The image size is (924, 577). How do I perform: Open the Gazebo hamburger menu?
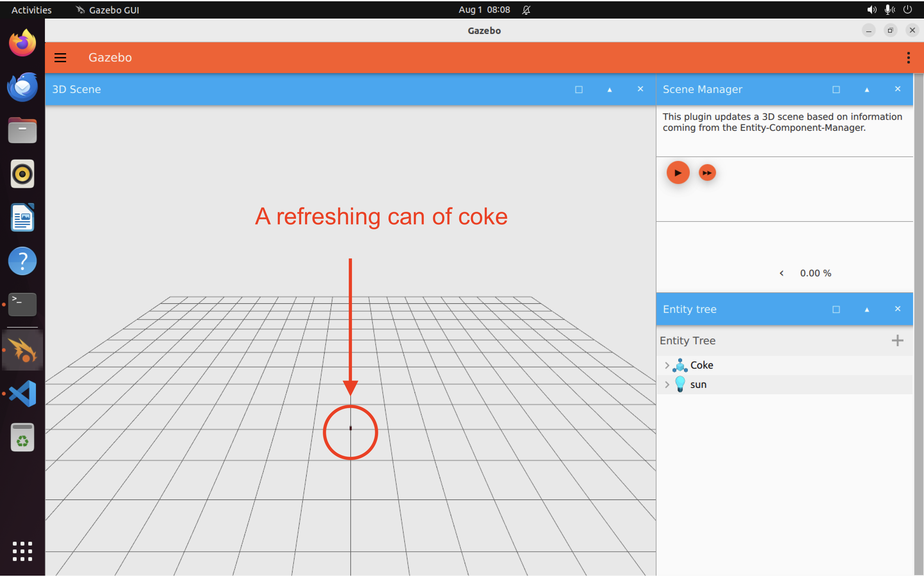point(60,57)
